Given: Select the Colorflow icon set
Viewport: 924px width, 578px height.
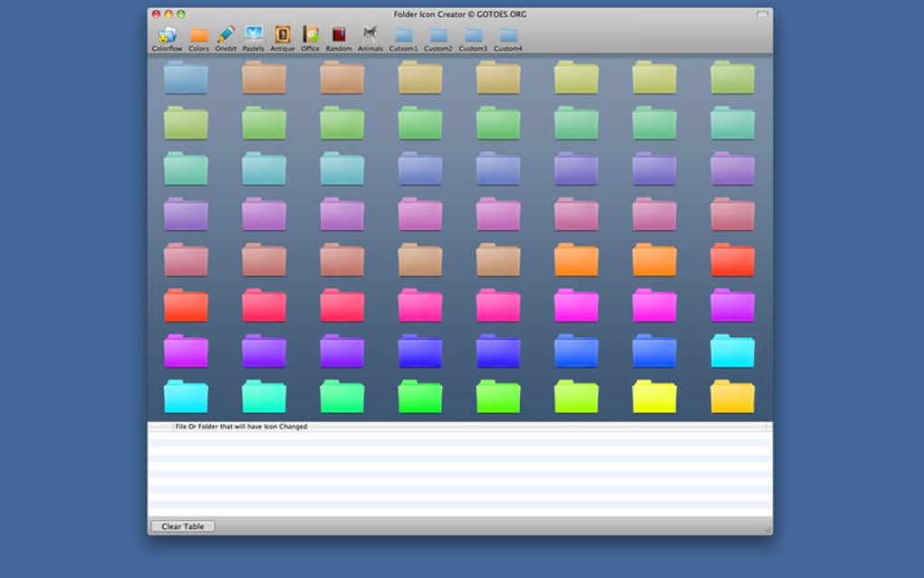Looking at the screenshot, I should pos(167,37).
